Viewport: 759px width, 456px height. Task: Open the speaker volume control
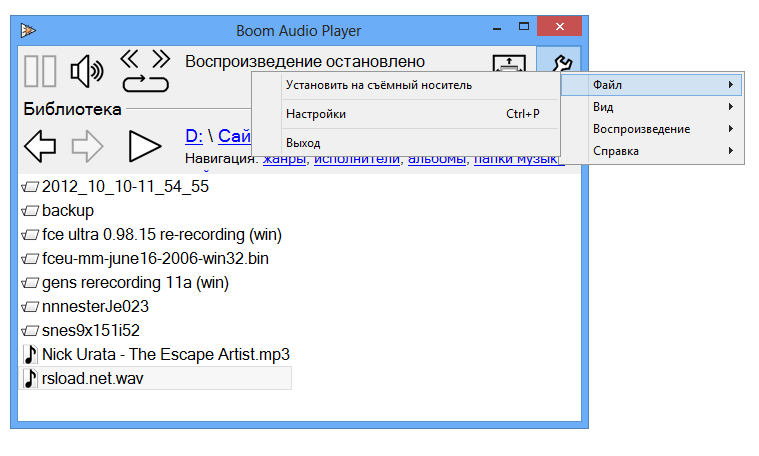tap(87, 71)
